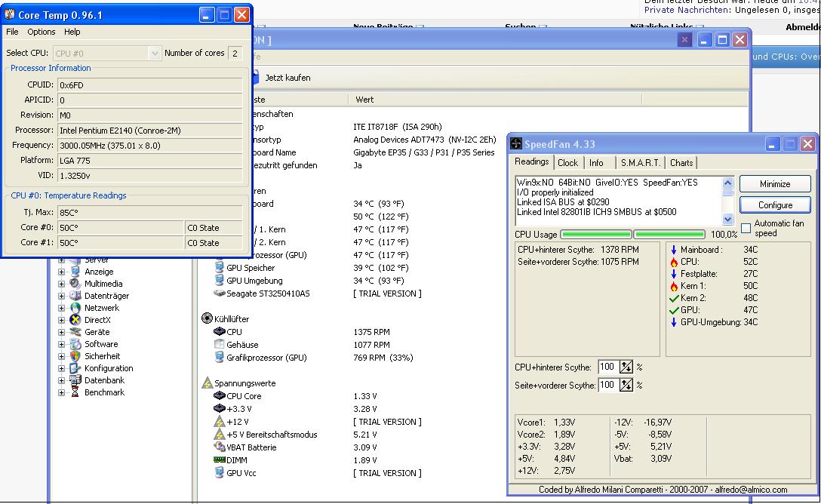Click the VBAT Batterie icon
This screenshot has width=821, height=504.
(220, 447)
